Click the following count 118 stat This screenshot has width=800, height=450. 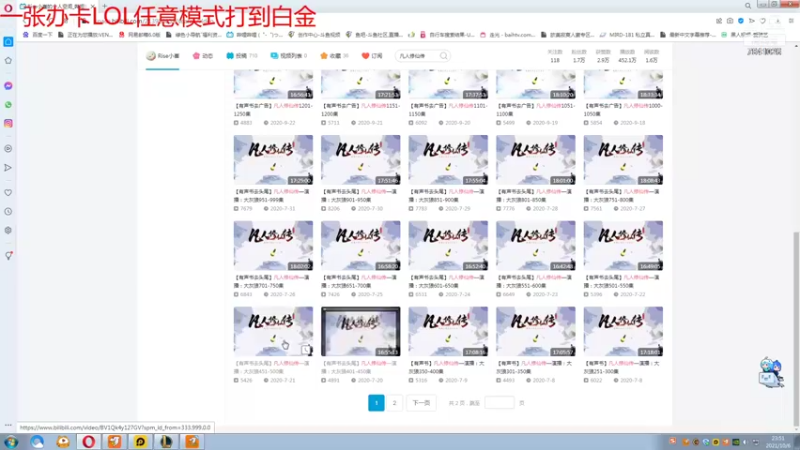coord(555,56)
